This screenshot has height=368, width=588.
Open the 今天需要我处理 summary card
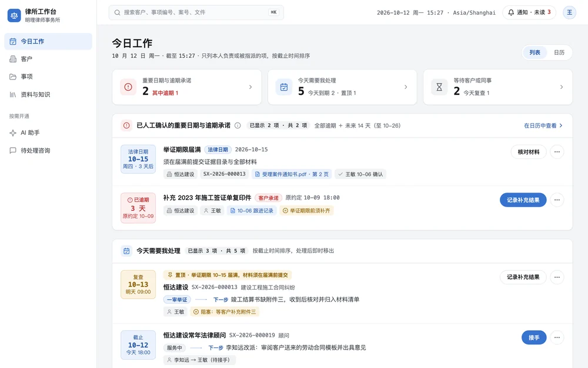[x=342, y=87]
